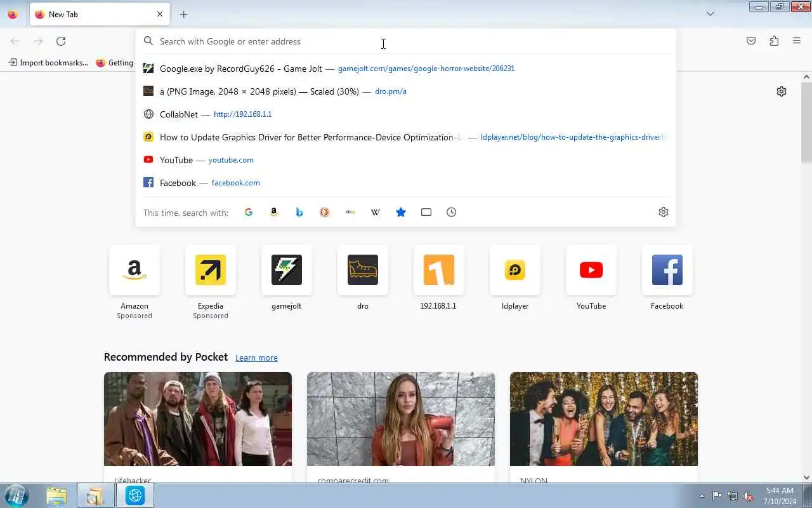The width and height of the screenshot is (812, 508).
Task: Click scrollbar down arrow
Action: 806,477
